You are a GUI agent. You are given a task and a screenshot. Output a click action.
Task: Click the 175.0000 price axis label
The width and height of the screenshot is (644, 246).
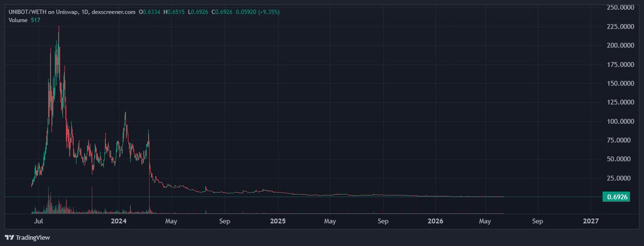point(620,64)
